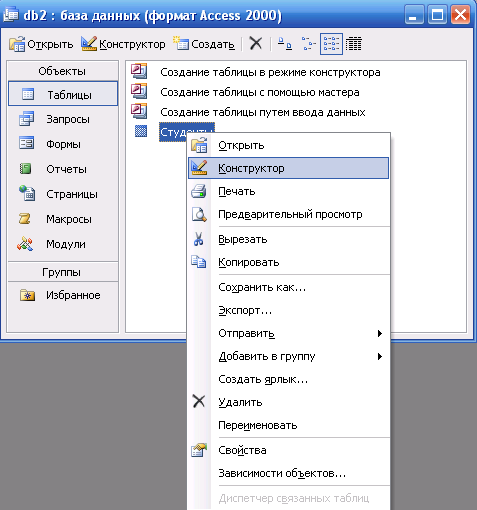
Task: Select the details table view icon
Action: 354,44
